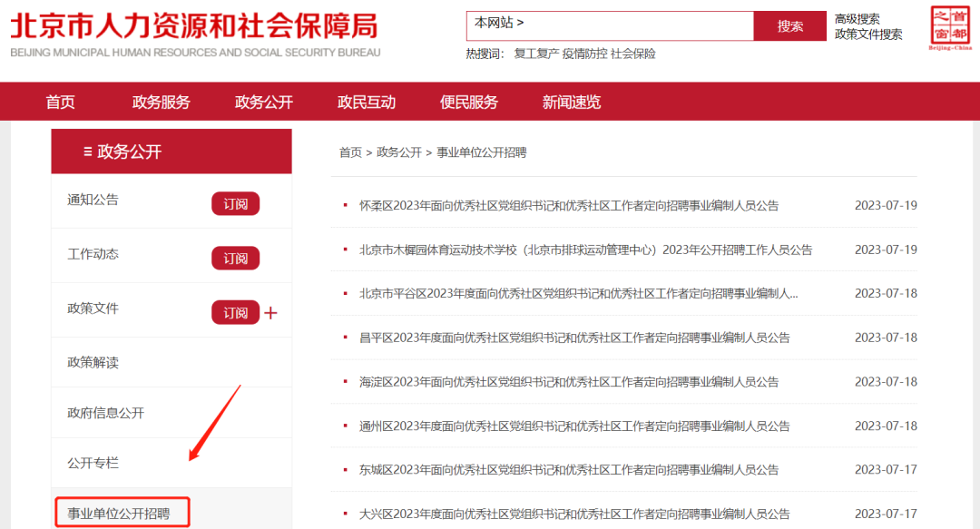Subscribe to 通知公告 with its 订阅 button
The width and height of the screenshot is (980, 529).
tap(236, 204)
